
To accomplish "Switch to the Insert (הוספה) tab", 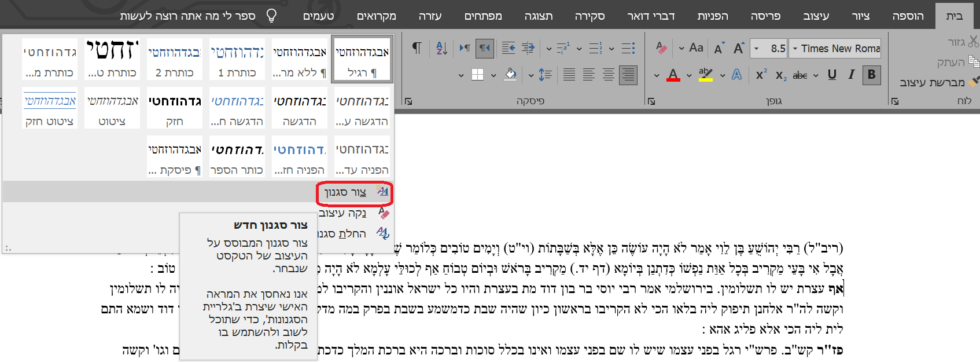I will point(908,16).
